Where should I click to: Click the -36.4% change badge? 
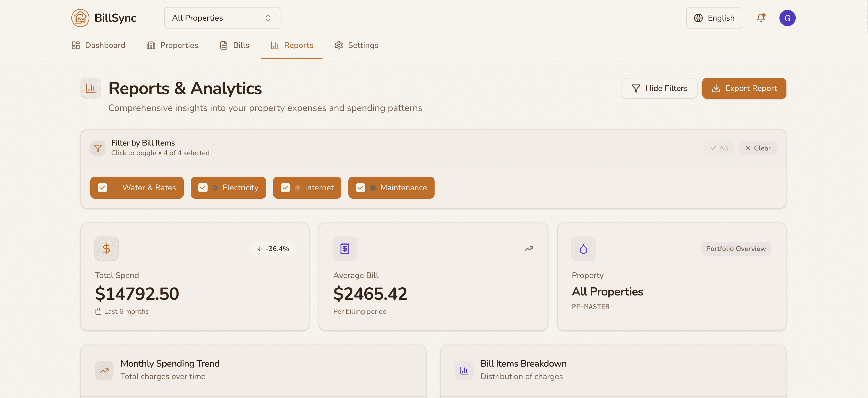273,249
